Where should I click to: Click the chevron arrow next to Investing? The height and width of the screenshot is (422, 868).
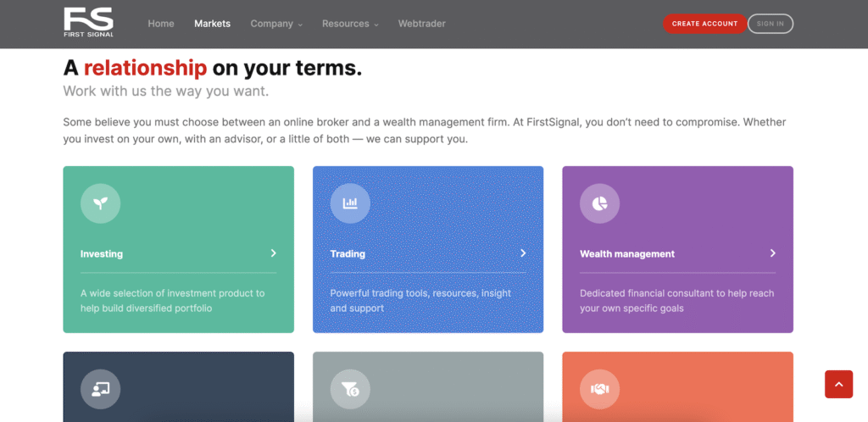coord(273,253)
